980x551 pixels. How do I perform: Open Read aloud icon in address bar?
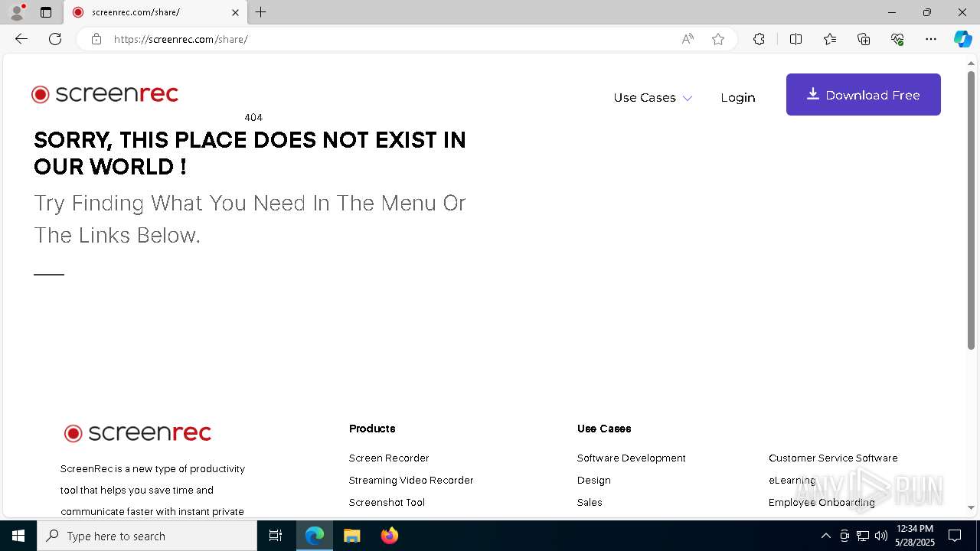(688, 39)
